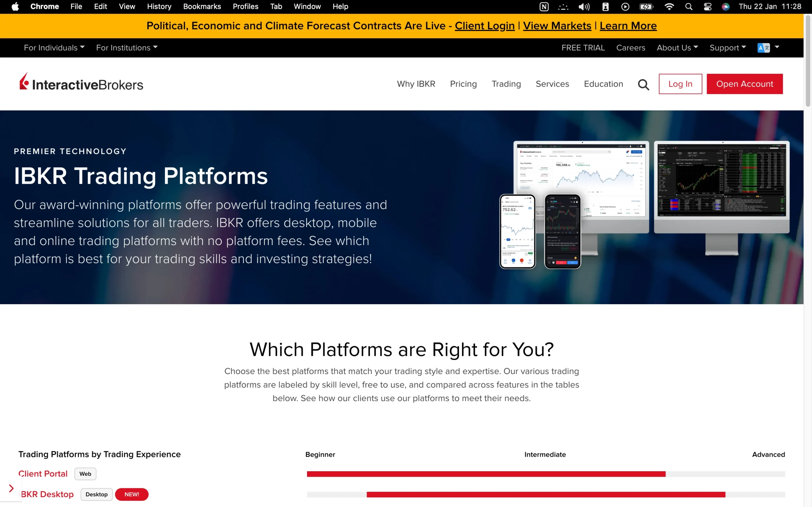Open the site search magnifier
812x507 pixels.
(643, 84)
